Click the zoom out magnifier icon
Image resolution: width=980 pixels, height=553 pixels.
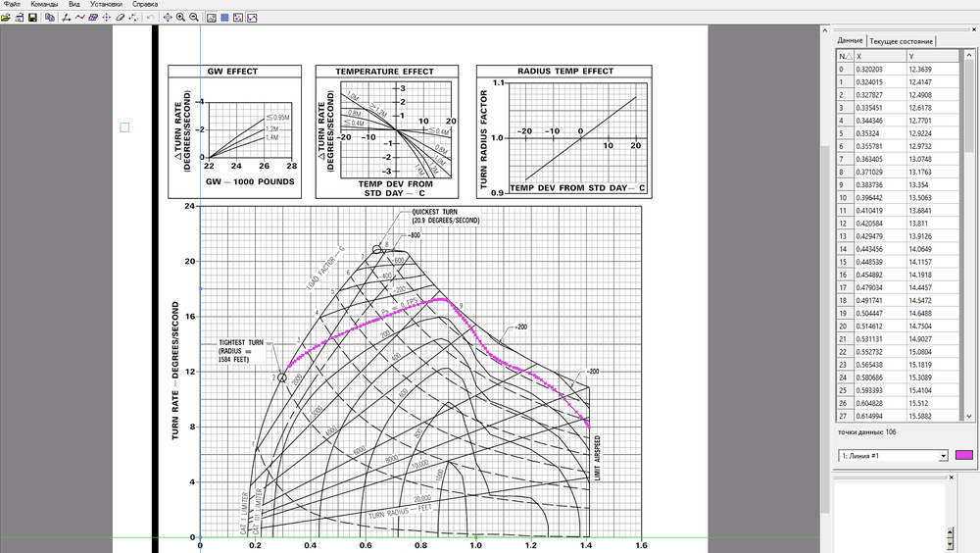tap(194, 18)
